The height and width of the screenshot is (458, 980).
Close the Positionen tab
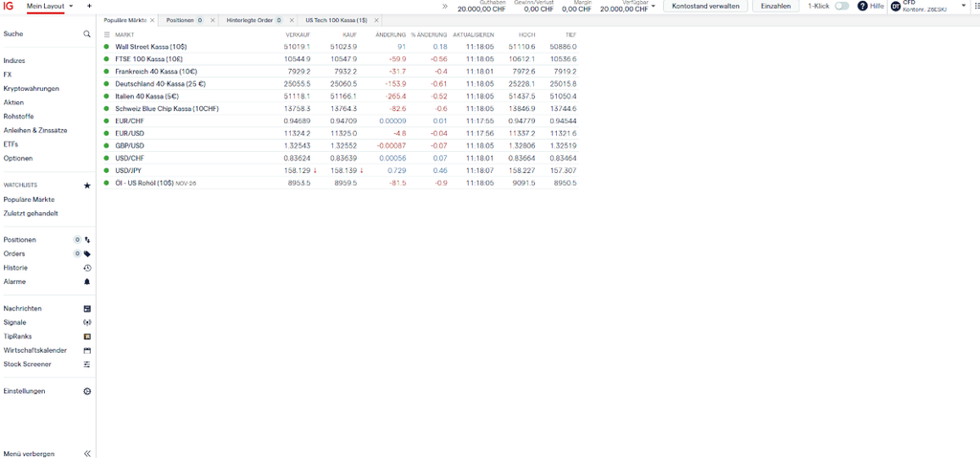click(212, 21)
